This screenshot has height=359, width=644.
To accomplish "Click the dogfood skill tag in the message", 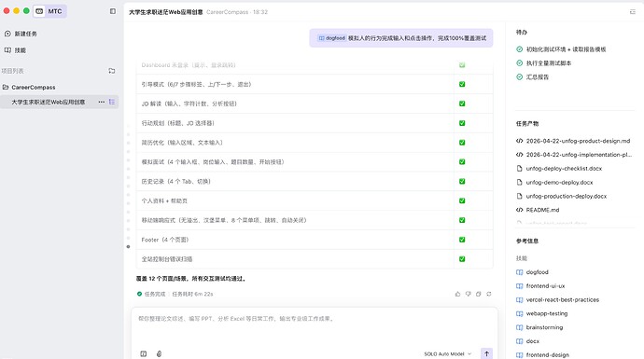I will pos(331,38).
